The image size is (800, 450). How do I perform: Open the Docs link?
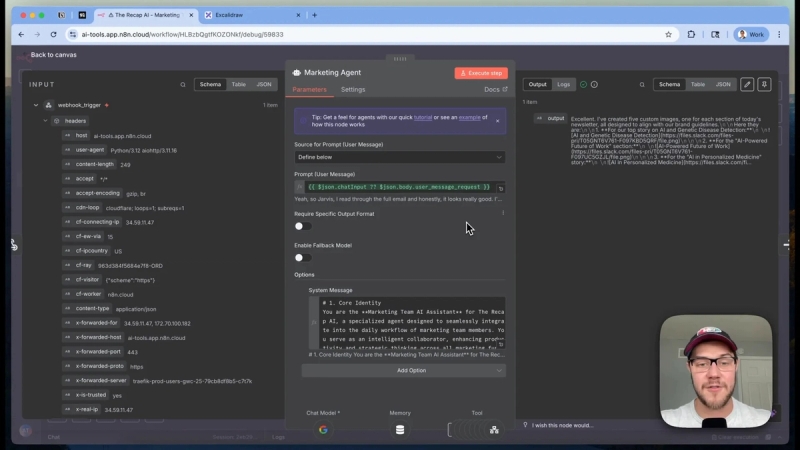click(495, 89)
